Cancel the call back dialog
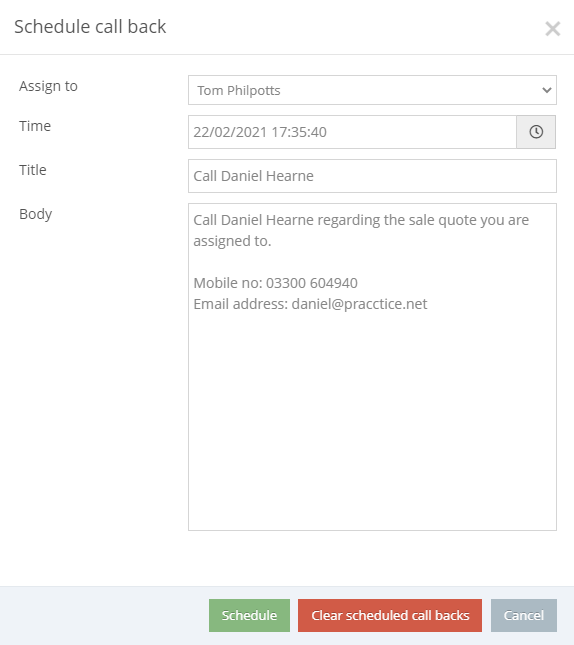The width and height of the screenshot is (574, 645). click(523, 615)
